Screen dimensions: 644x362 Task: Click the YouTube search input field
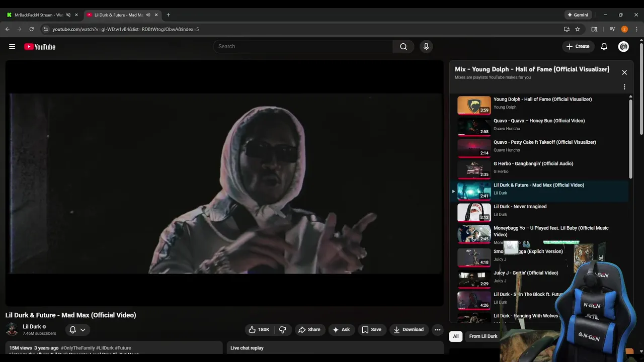tap(303, 47)
